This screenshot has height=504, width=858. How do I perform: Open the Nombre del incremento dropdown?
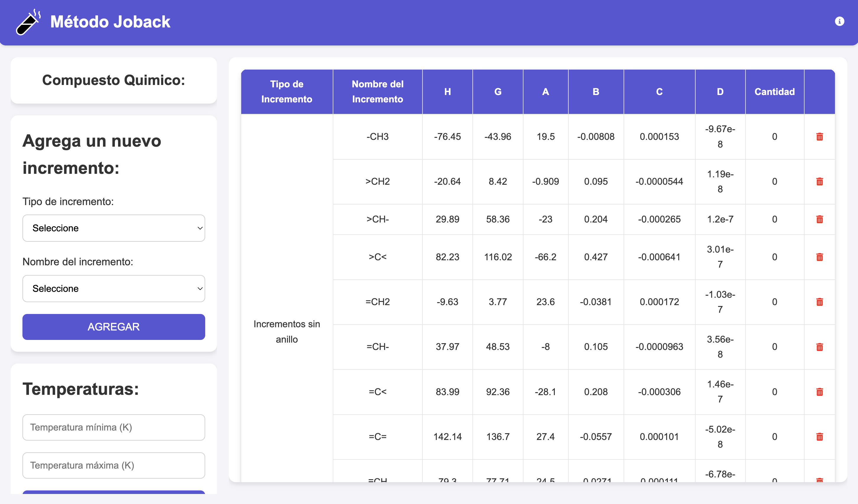pyautogui.click(x=114, y=289)
